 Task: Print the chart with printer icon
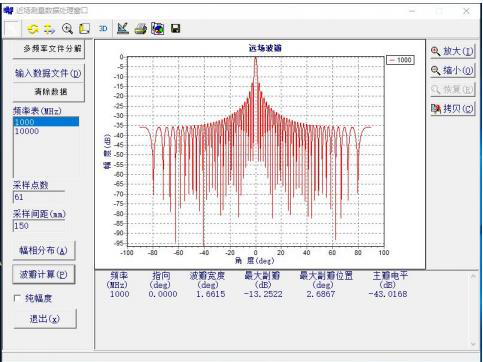pyautogui.click(x=140, y=29)
